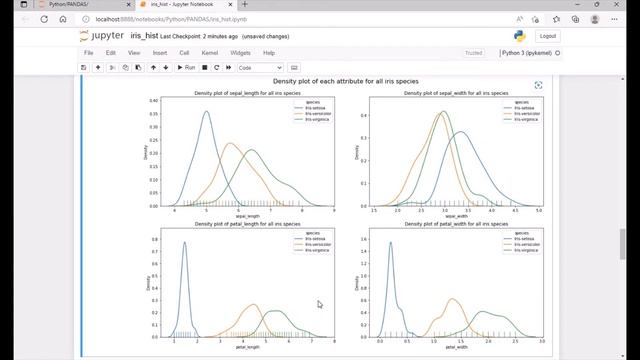640x360 pixels.
Task: Cut selected cells with the scissors icon
Action: pos(112,68)
